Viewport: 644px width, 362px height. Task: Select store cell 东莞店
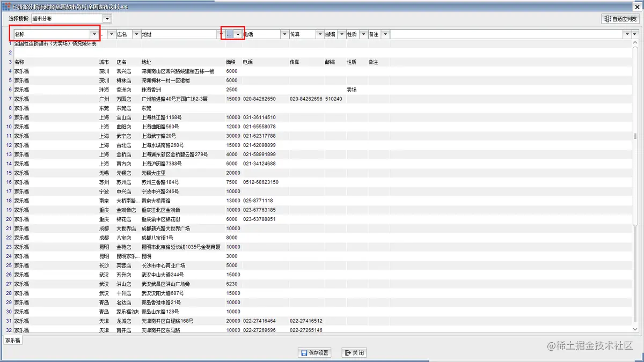(x=124, y=108)
